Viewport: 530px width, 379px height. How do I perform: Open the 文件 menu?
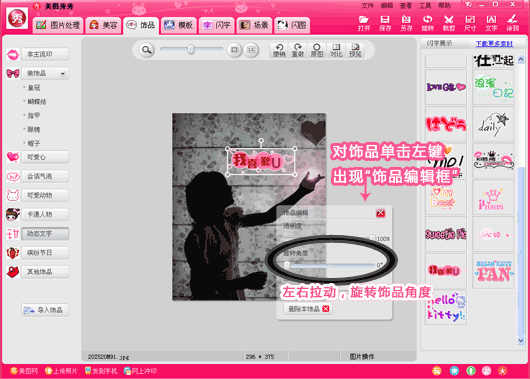(367, 5)
